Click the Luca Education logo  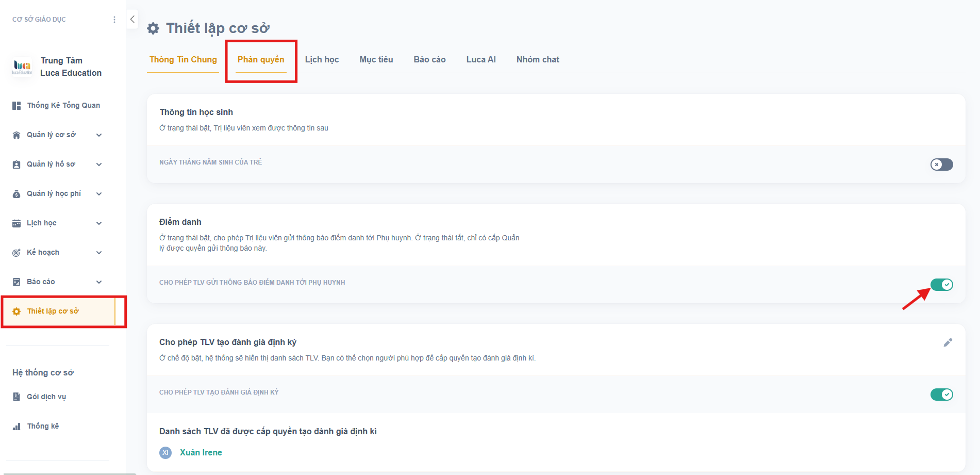click(x=22, y=67)
